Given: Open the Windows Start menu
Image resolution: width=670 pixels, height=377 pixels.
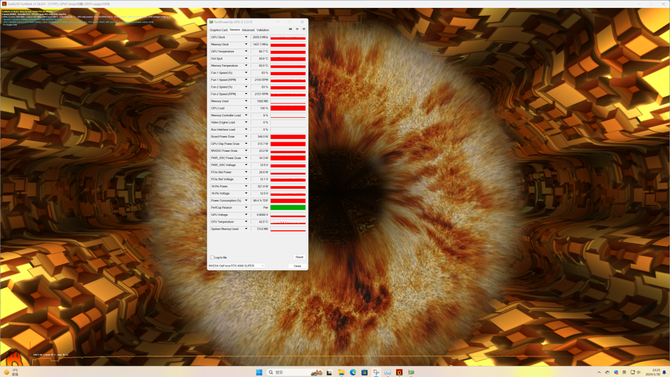Looking at the screenshot, I should [x=259, y=372].
